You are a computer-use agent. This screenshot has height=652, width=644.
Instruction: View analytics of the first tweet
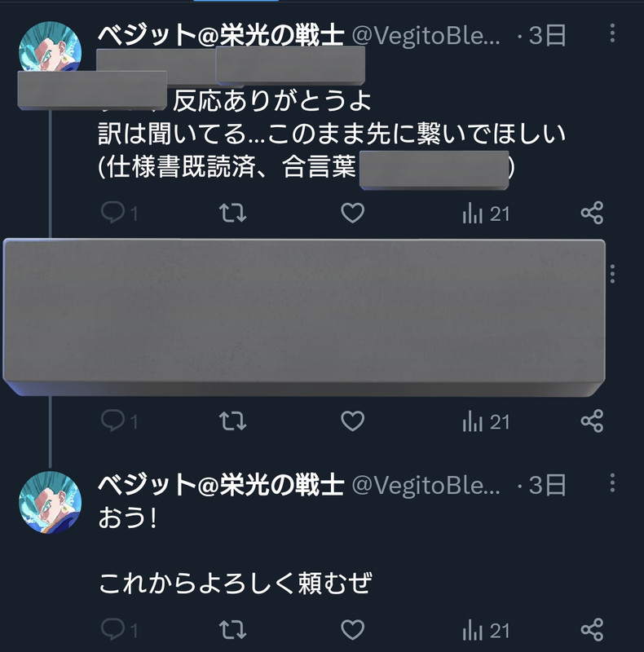click(x=486, y=214)
